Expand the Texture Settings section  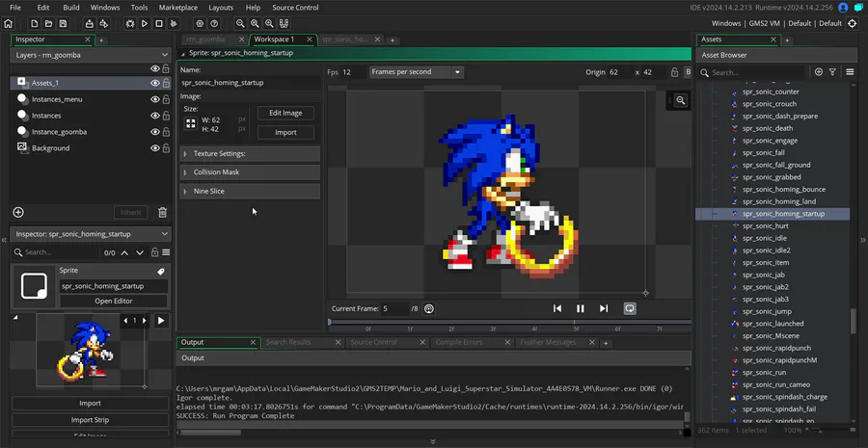[250, 154]
